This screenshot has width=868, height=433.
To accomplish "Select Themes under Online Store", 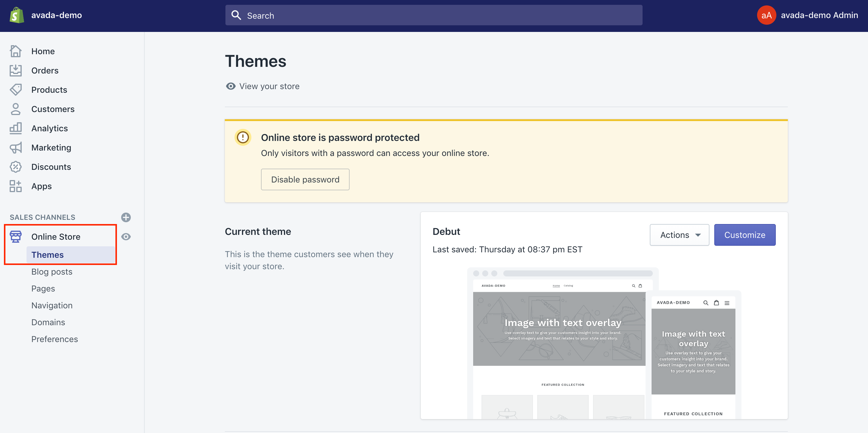I will point(48,255).
